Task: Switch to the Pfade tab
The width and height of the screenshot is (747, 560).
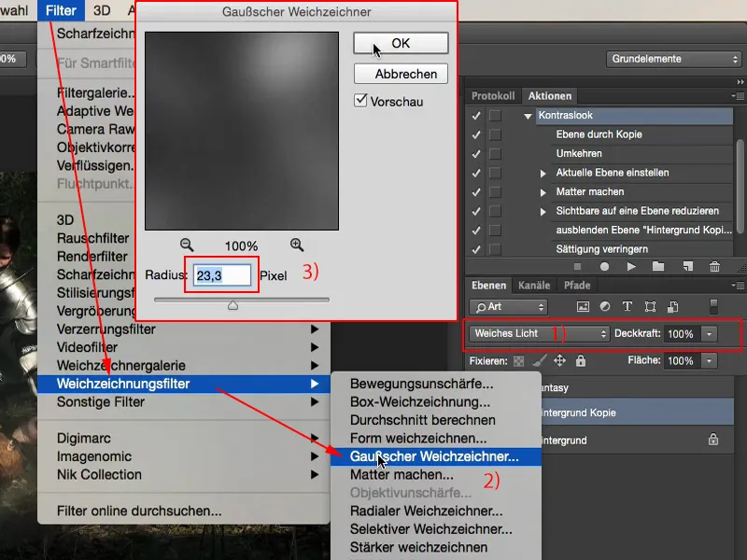Action: click(x=577, y=286)
